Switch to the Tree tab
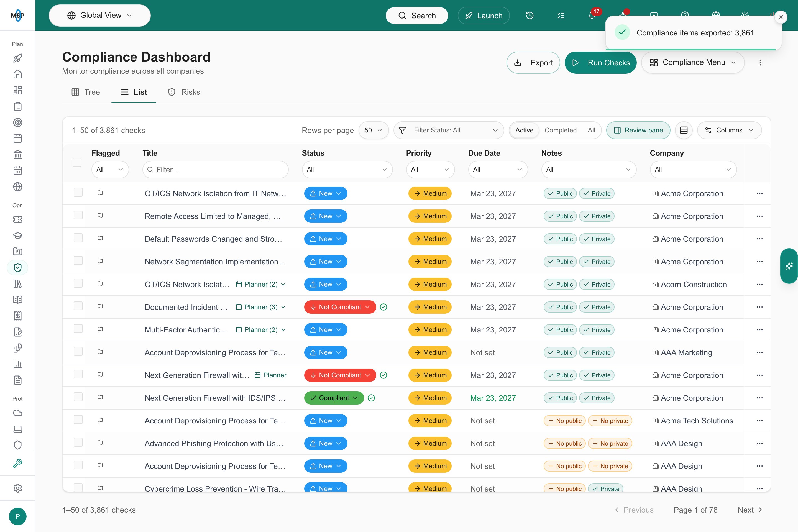Image resolution: width=798 pixels, height=532 pixels. point(86,92)
